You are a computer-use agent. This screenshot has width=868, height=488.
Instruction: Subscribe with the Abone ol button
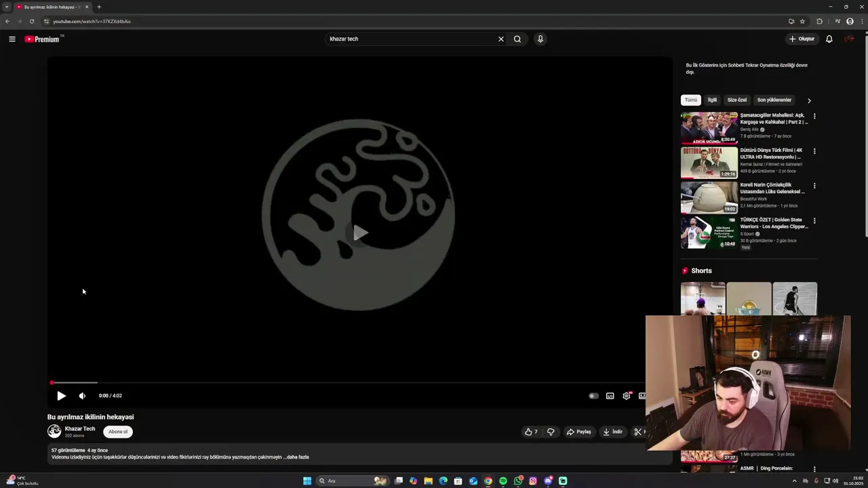point(118,432)
